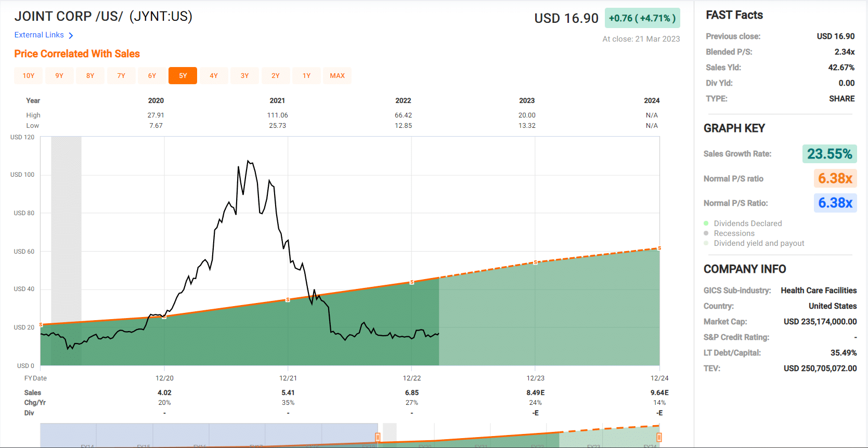The width and height of the screenshot is (868, 448).
Task: Click the Previous close value USD 16.90
Action: (836, 36)
